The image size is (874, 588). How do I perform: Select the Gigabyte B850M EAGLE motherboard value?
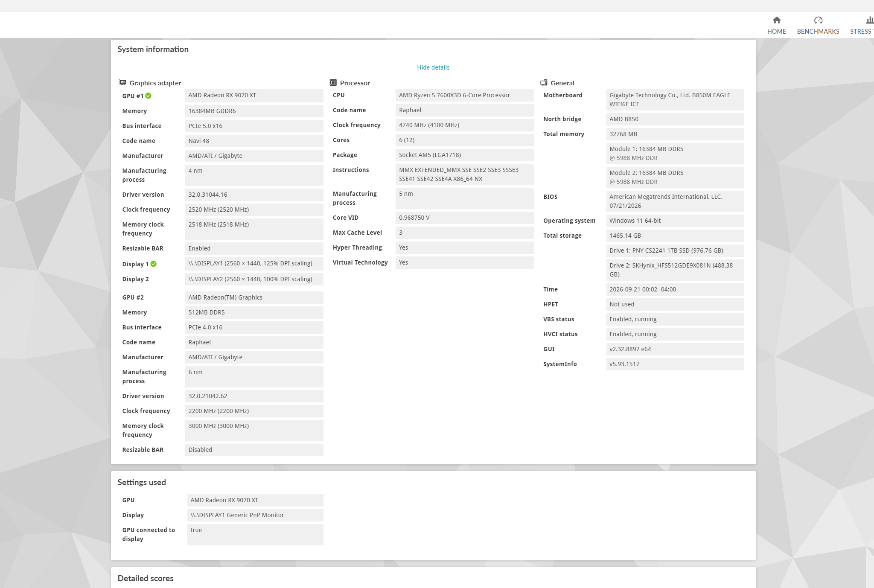[x=675, y=100]
